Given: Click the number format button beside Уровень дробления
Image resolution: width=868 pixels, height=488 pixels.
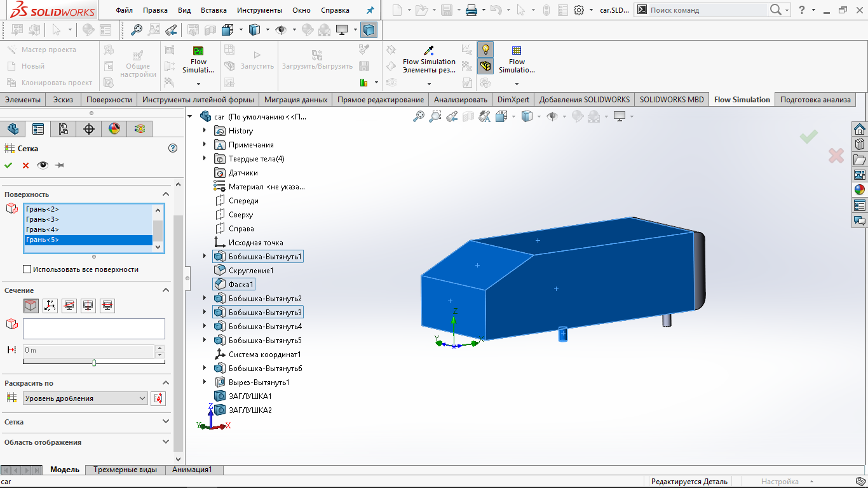Looking at the screenshot, I should click(158, 398).
